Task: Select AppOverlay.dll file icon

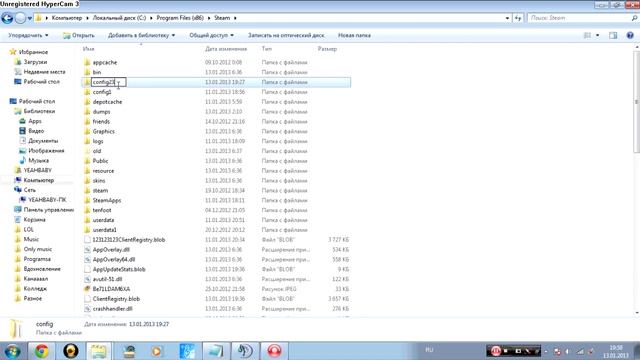Action: (87, 249)
